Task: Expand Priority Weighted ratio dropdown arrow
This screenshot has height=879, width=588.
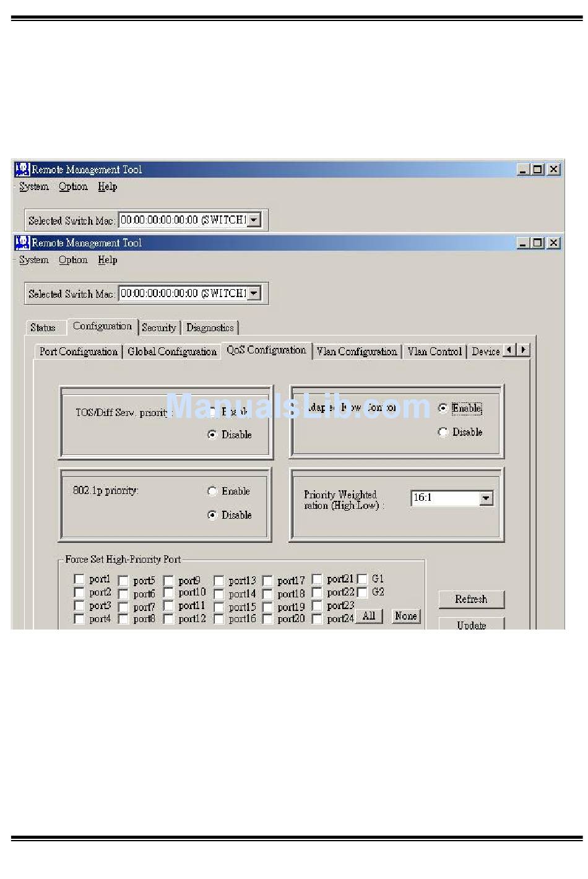Action: [x=486, y=498]
